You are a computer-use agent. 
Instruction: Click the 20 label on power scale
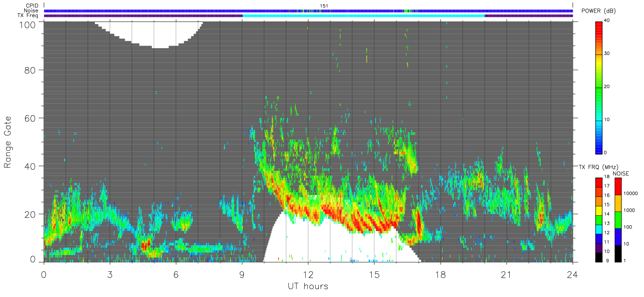608,87
